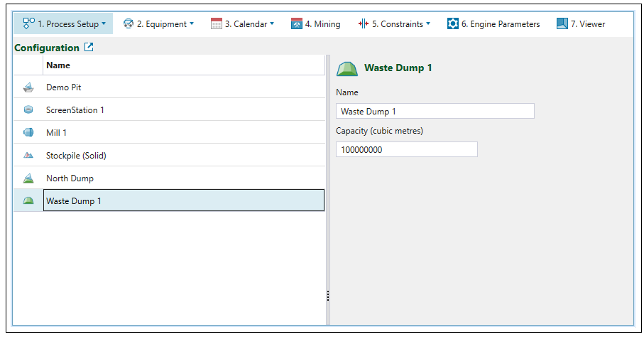Click the Capacity (cubic metres) input field
This screenshot has height=337, width=644.
[406, 149]
